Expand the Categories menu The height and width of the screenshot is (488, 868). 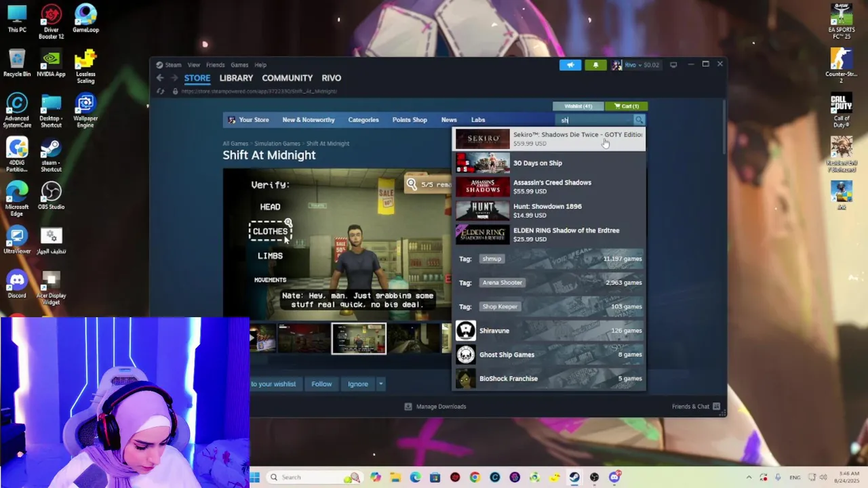(x=363, y=120)
